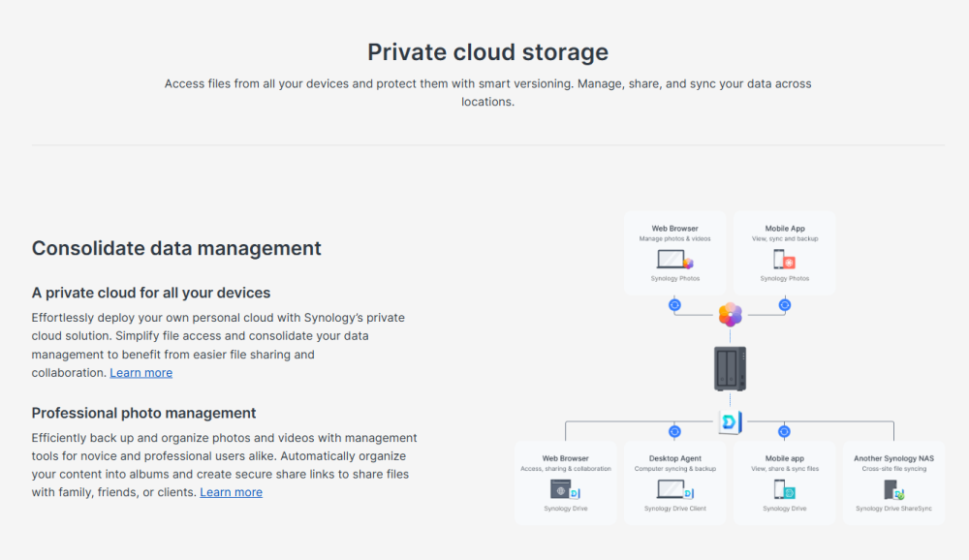
Task: Click sync circle above Desktop Agent card
Action: 674,431
